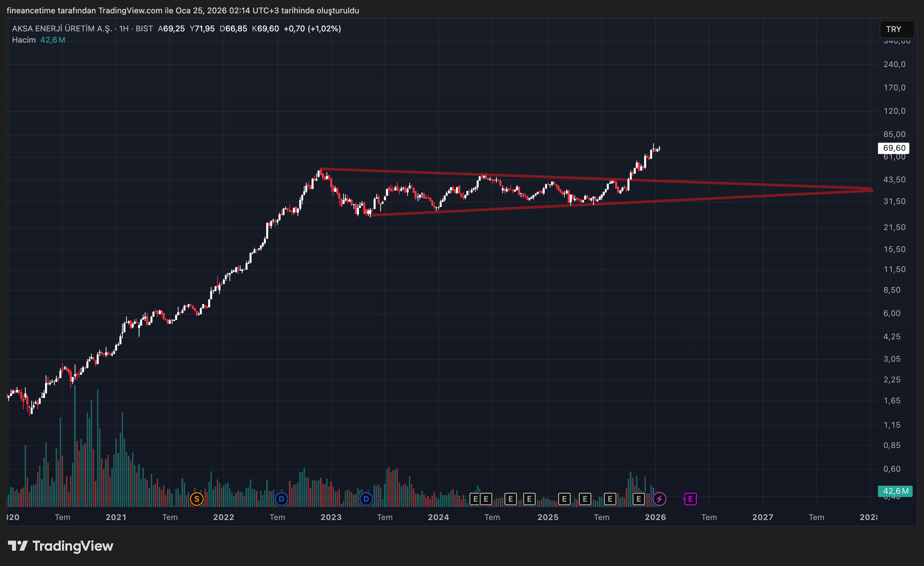Click the D dividend marker near mid-2023

366,499
